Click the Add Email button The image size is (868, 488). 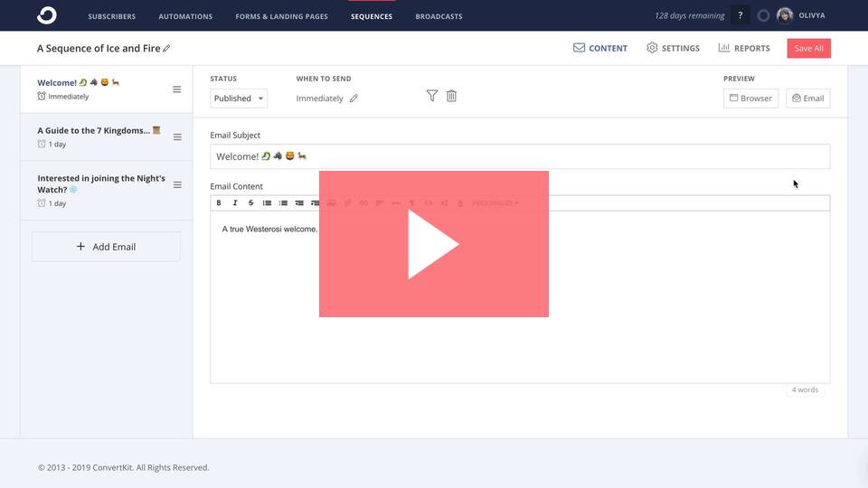pyautogui.click(x=106, y=246)
